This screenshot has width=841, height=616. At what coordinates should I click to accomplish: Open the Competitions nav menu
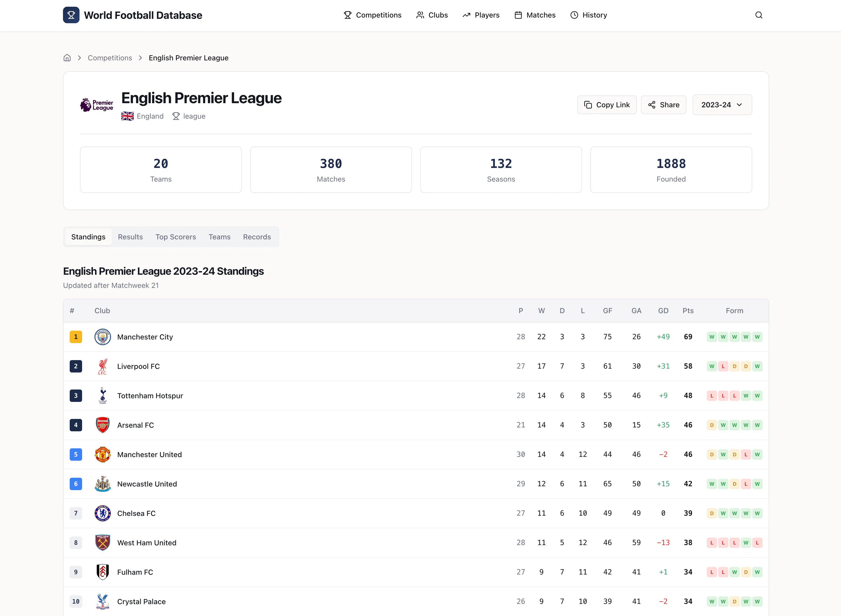tap(372, 15)
